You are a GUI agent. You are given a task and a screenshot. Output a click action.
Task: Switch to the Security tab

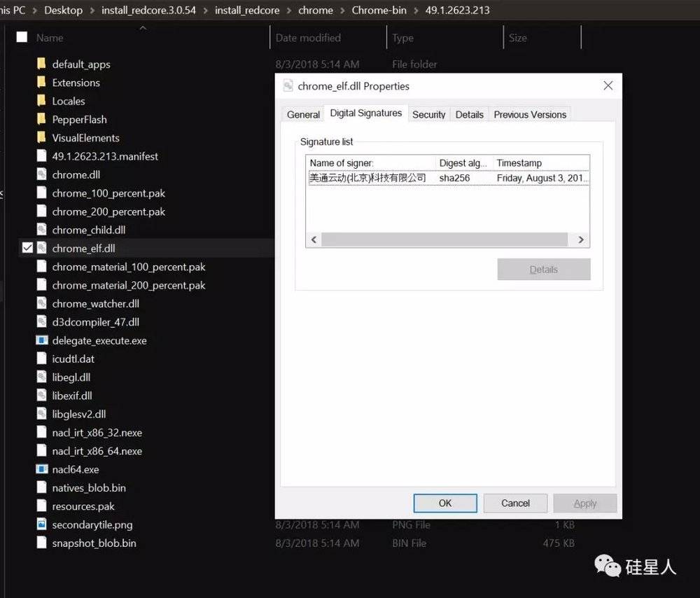click(x=428, y=114)
